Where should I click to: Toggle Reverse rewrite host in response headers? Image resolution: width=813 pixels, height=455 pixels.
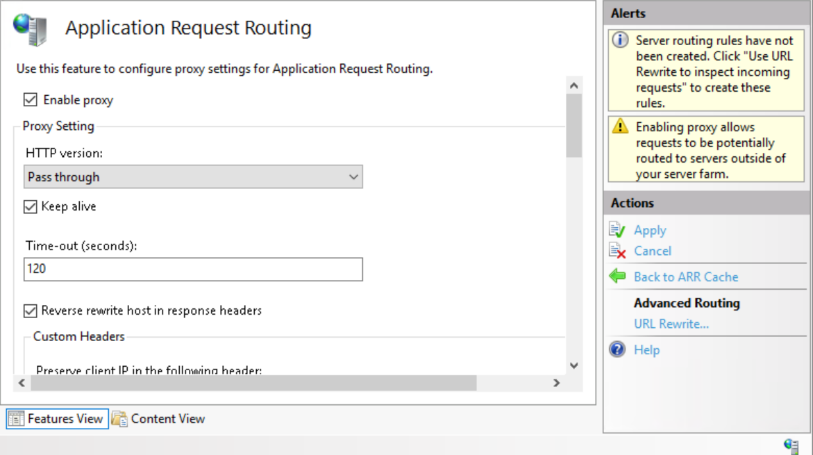click(x=30, y=310)
